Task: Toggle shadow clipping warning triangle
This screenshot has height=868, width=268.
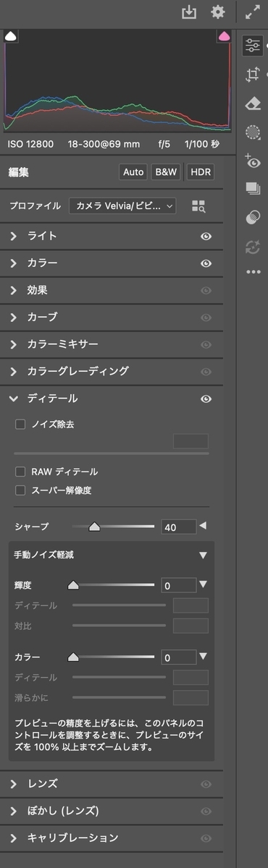Action: pos(11,35)
